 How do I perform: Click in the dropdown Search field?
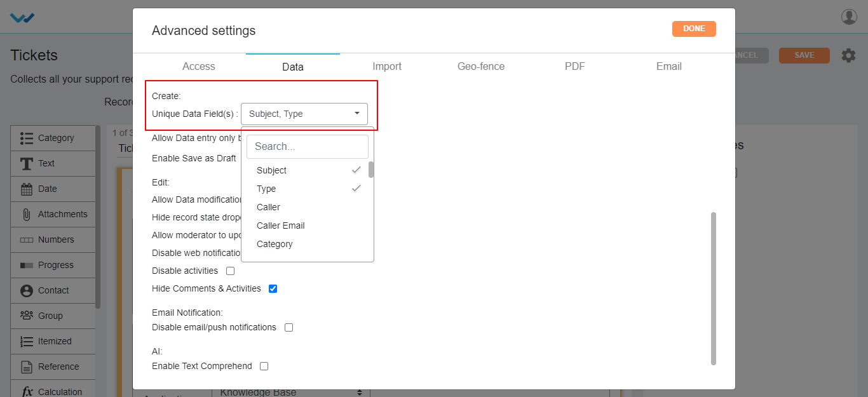(308, 147)
